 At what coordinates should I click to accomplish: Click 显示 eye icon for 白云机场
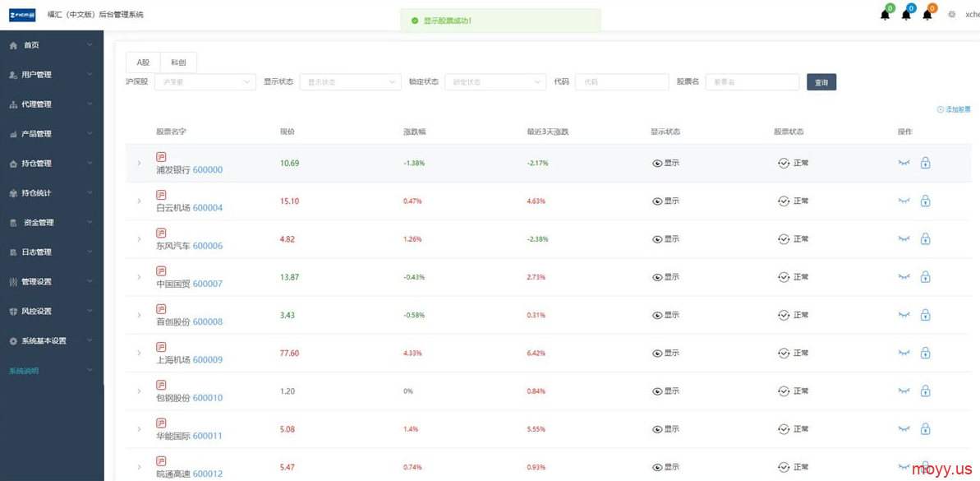point(657,201)
